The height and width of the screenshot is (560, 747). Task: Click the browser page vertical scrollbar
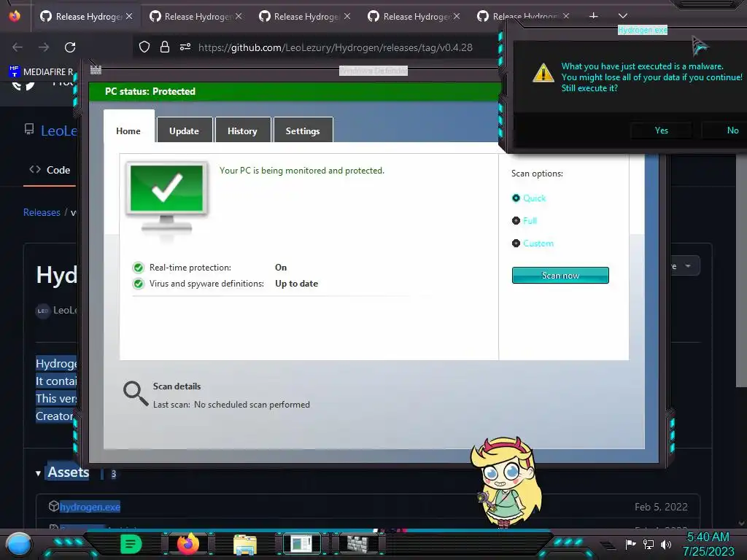point(741,271)
